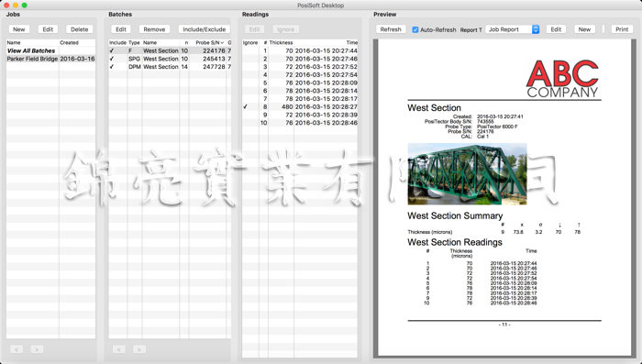Screen dimensions: 642x364
Task: Toggle ignore checkmark on reading 8
Action: (x=245, y=106)
